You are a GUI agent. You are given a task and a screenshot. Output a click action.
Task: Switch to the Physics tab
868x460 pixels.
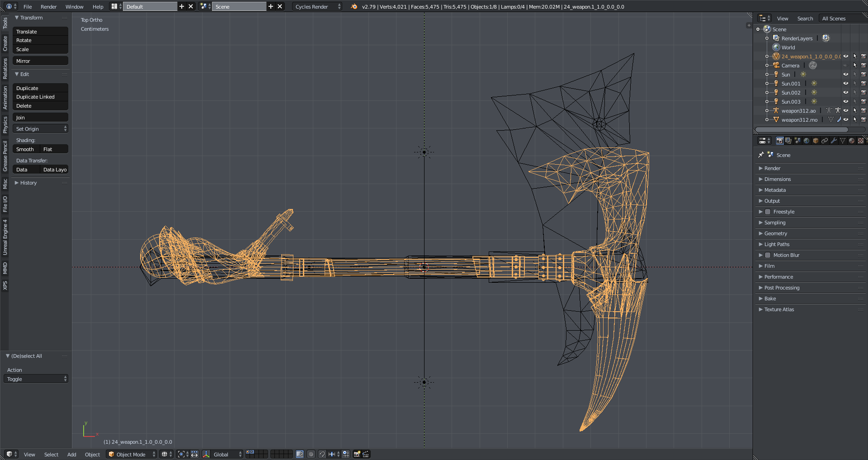click(x=5, y=125)
